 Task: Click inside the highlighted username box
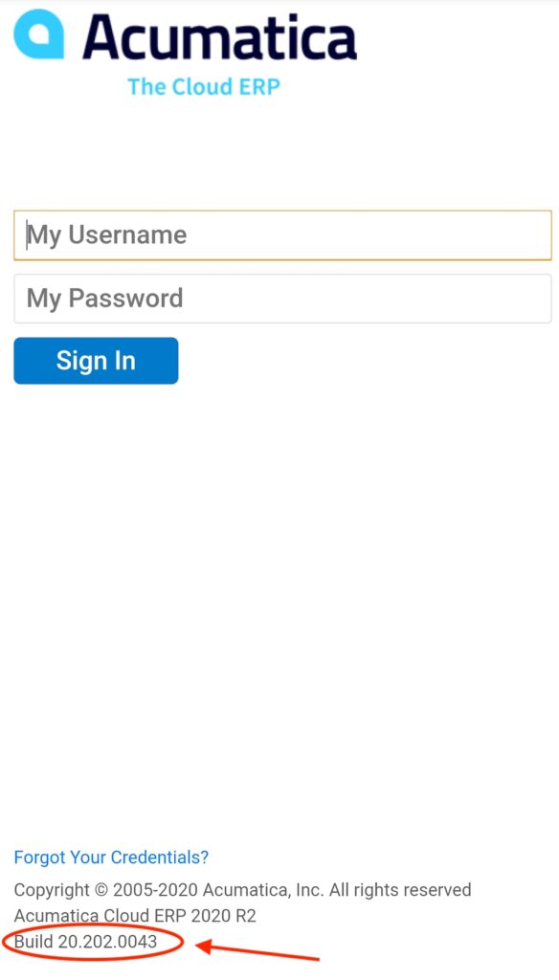pos(282,234)
